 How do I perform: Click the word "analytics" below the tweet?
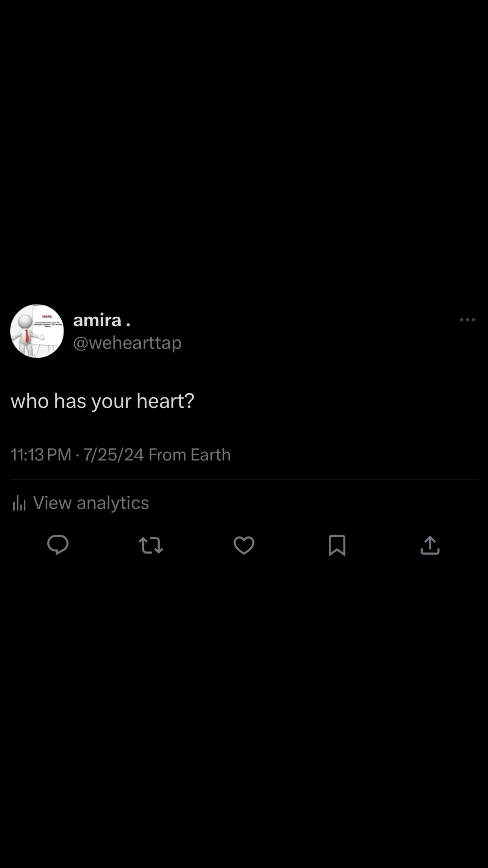tap(113, 502)
